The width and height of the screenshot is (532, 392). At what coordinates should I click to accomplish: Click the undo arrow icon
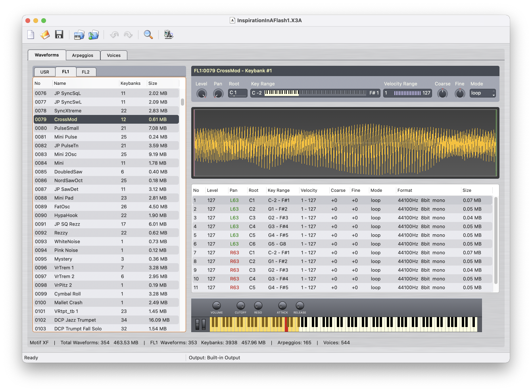click(x=114, y=35)
